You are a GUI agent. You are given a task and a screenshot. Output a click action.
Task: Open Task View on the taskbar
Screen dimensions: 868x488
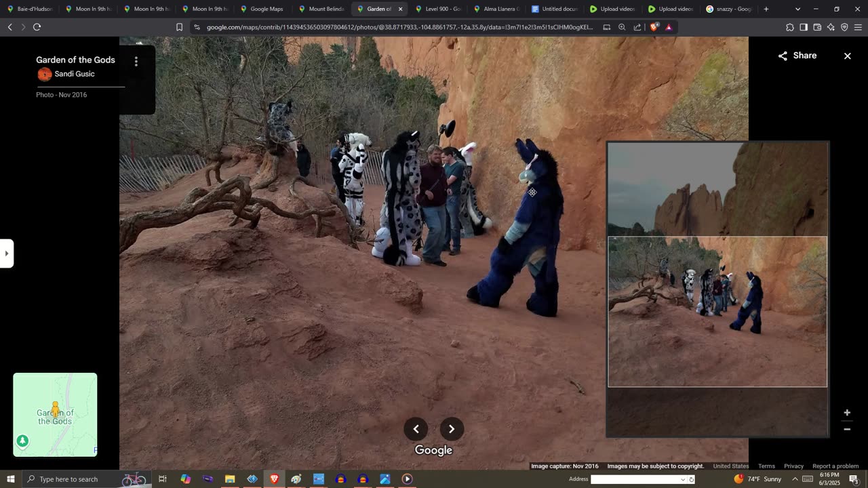tap(163, 479)
